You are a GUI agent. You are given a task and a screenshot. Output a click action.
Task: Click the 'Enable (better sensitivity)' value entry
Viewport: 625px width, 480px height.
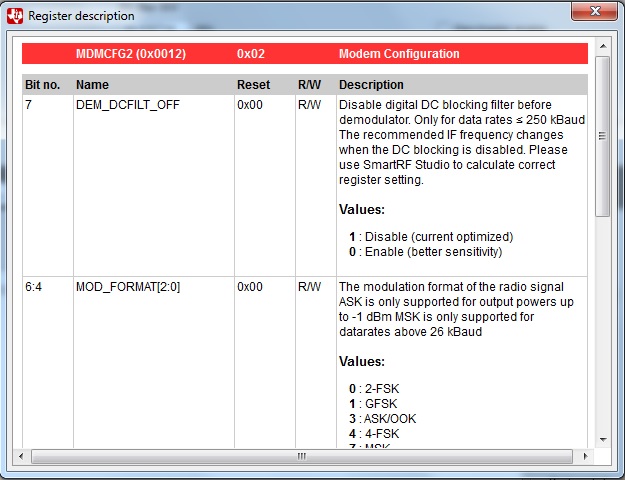425,252
